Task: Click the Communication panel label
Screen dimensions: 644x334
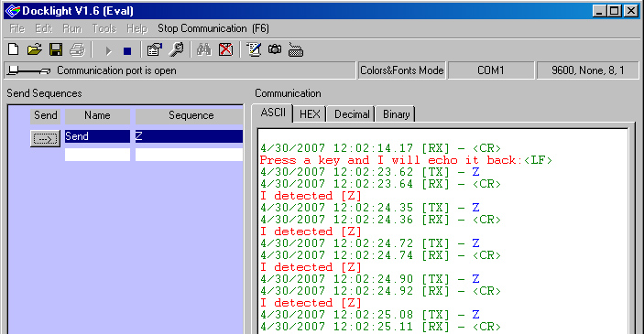Action: tap(288, 93)
